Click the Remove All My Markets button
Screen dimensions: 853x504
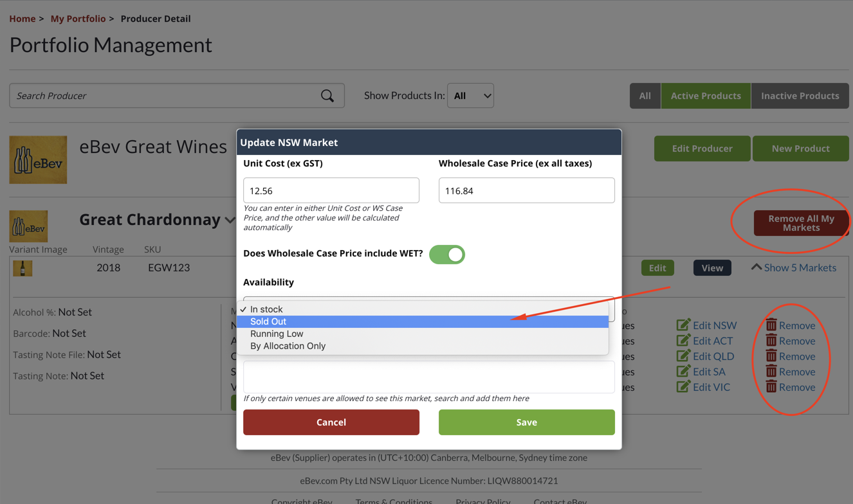802,223
